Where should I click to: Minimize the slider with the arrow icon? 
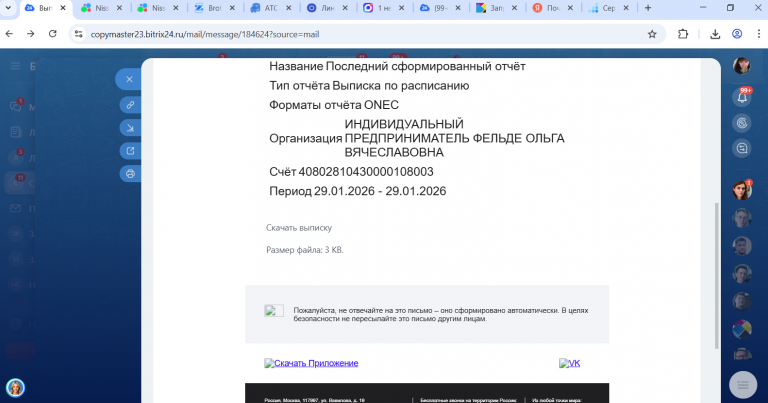[x=130, y=128]
